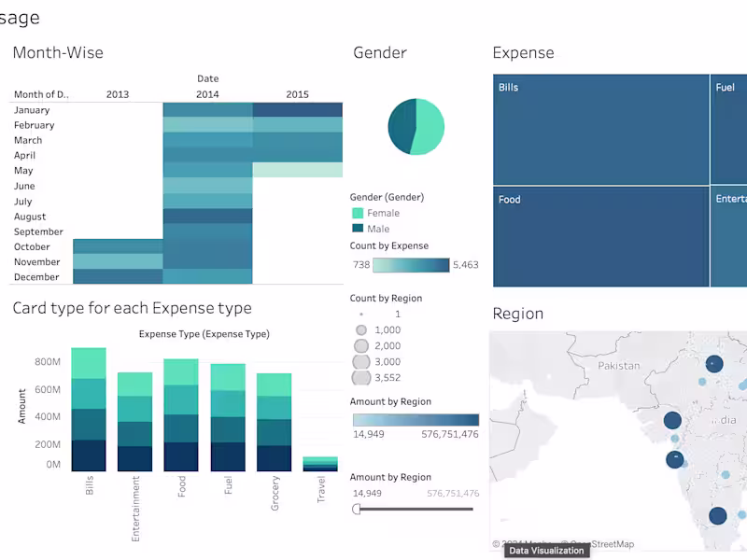Click the Data Visualization label at bottom

[x=546, y=551]
